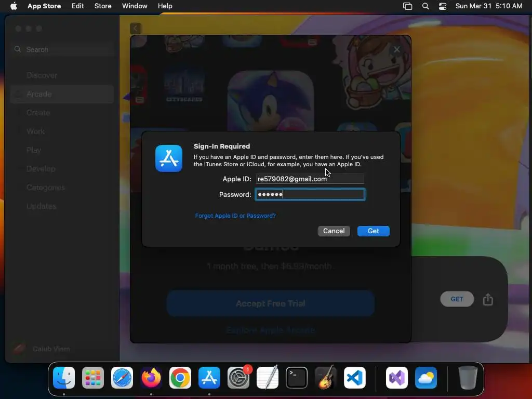Select Updates in the sidebar
The width and height of the screenshot is (532, 399).
pos(62,206)
